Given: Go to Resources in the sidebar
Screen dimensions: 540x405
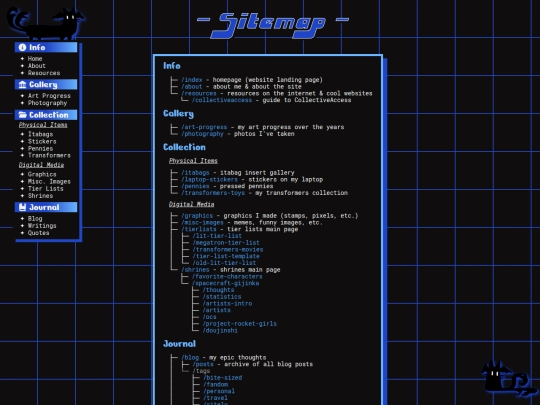Looking at the screenshot, I should (44, 73).
